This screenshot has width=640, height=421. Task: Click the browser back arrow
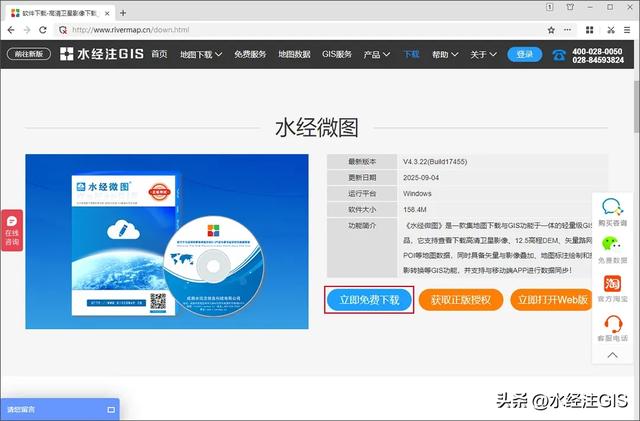pos(11,30)
